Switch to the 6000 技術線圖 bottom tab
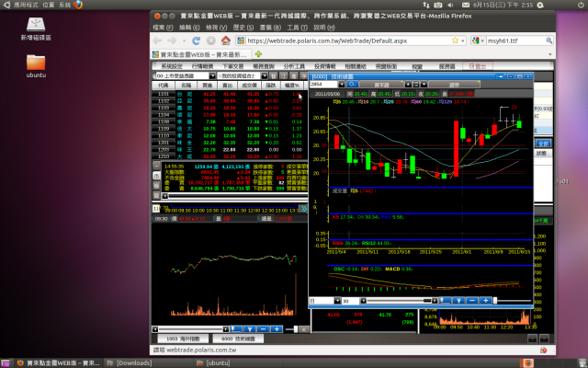The image size is (588, 368). 238,339
